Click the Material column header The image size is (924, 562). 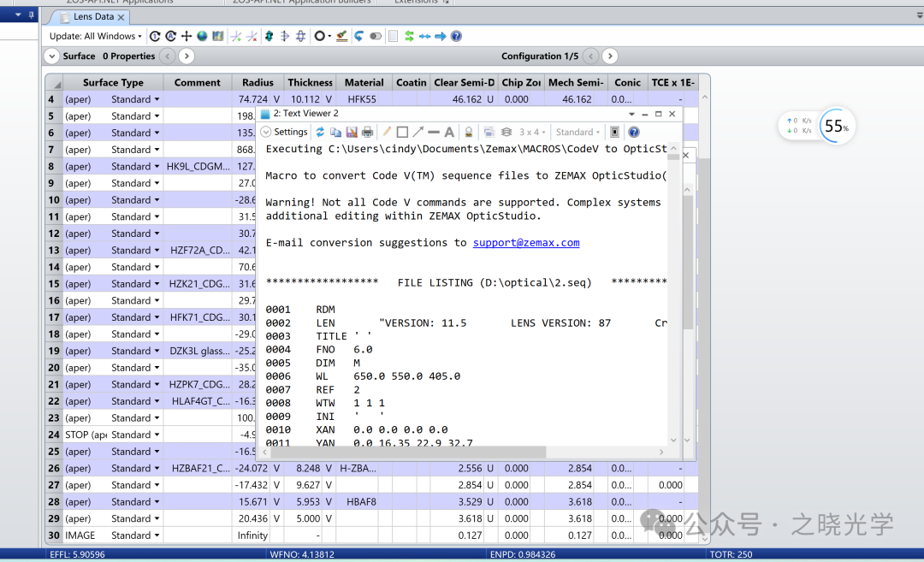click(364, 82)
